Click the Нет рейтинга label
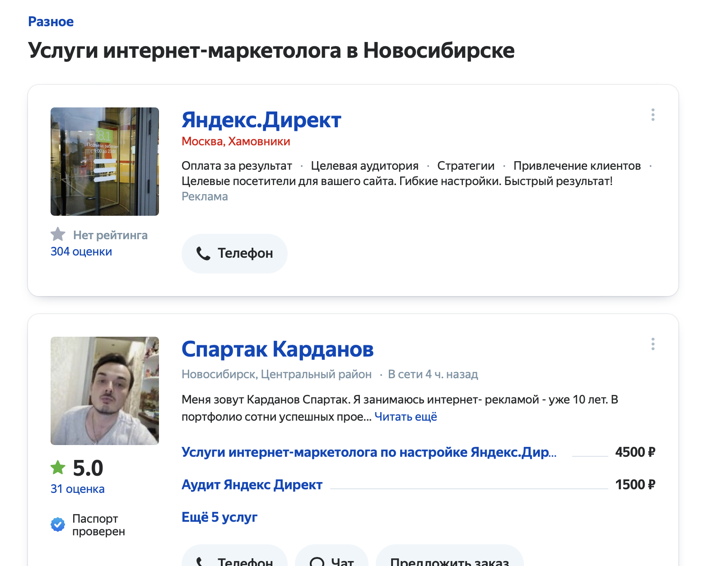 [110, 235]
